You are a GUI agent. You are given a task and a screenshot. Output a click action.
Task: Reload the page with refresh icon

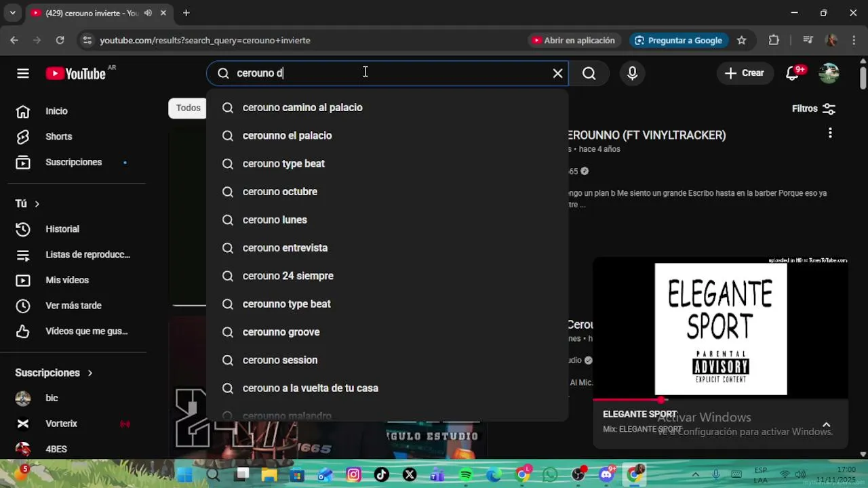click(x=60, y=41)
